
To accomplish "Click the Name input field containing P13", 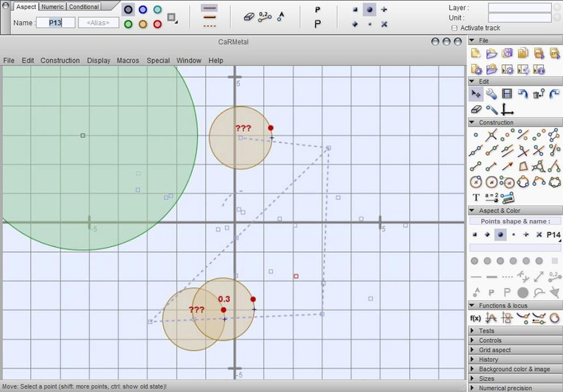I will (55, 23).
